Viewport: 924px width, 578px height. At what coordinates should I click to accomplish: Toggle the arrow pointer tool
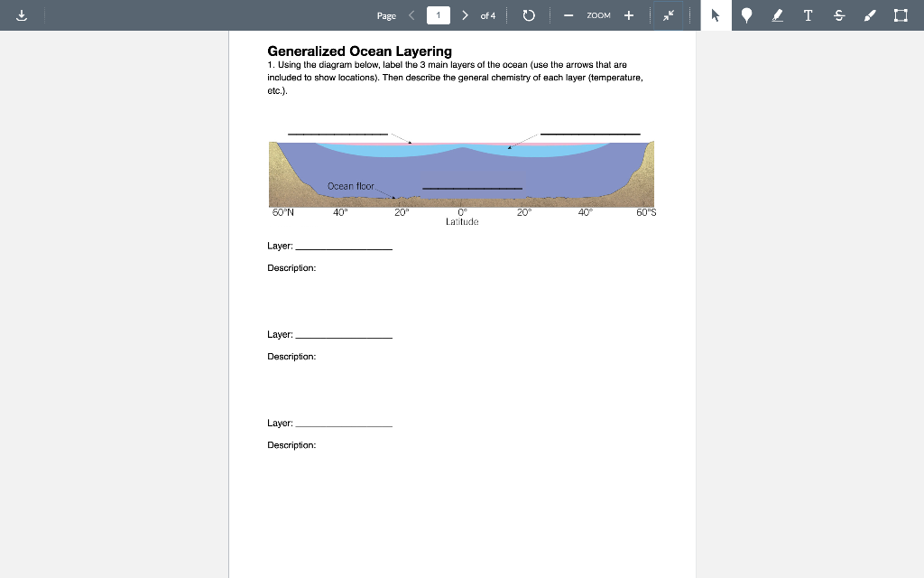point(714,14)
